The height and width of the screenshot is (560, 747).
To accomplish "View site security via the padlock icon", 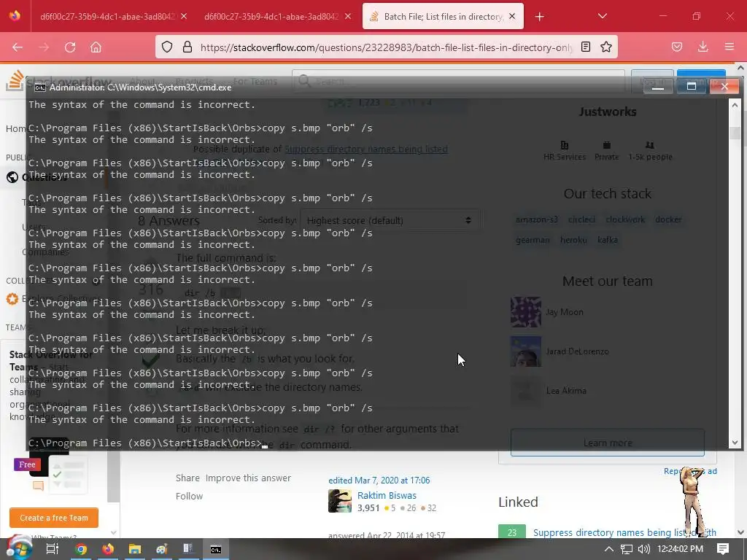I will [x=187, y=47].
